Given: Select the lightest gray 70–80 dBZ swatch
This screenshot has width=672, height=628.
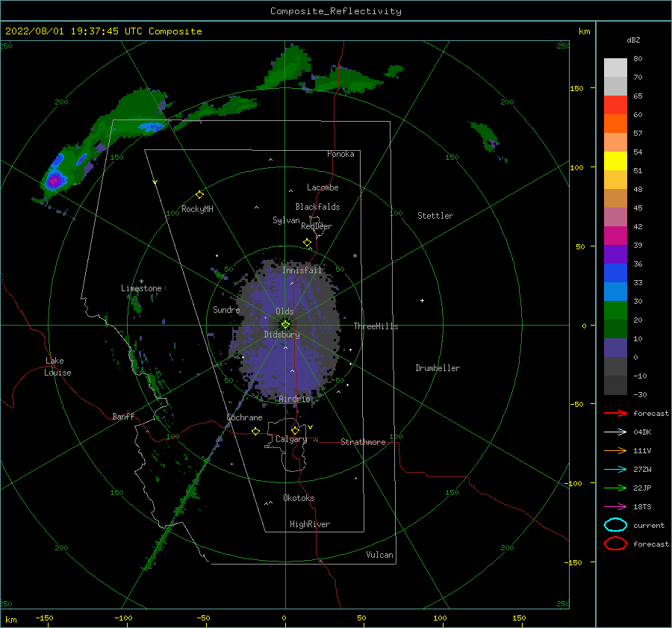Looking at the screenshot, I should click(615, 68).
